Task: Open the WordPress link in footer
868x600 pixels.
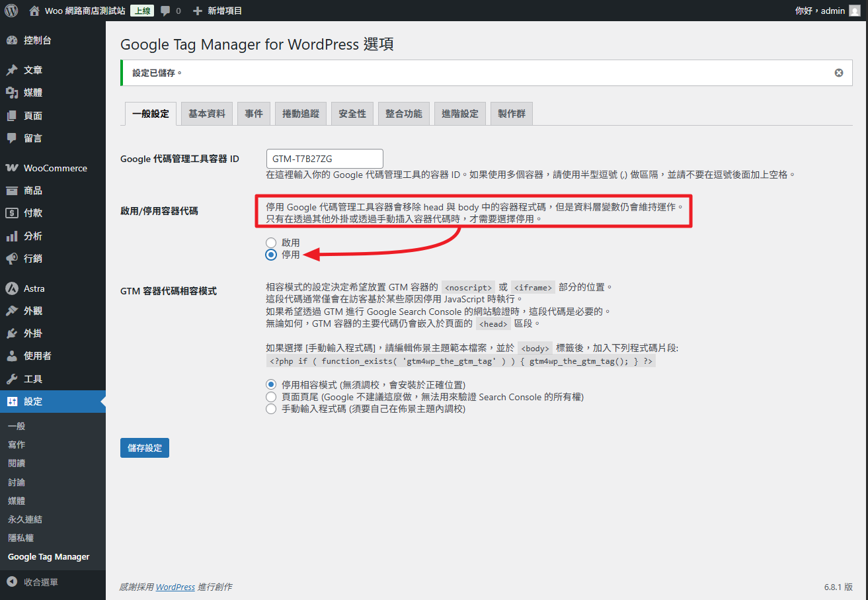Action: point(175,587)
